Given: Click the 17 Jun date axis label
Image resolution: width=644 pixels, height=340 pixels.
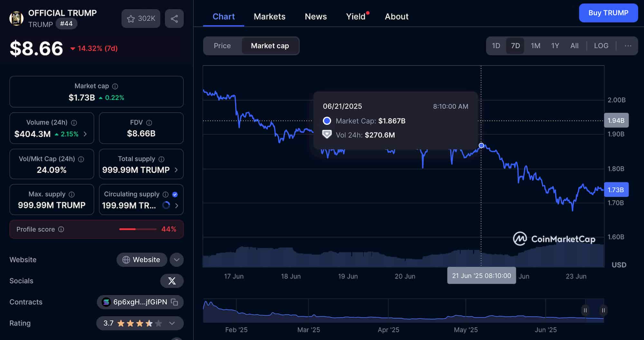Looking at the screenshot, I should [x=234, y=276].
